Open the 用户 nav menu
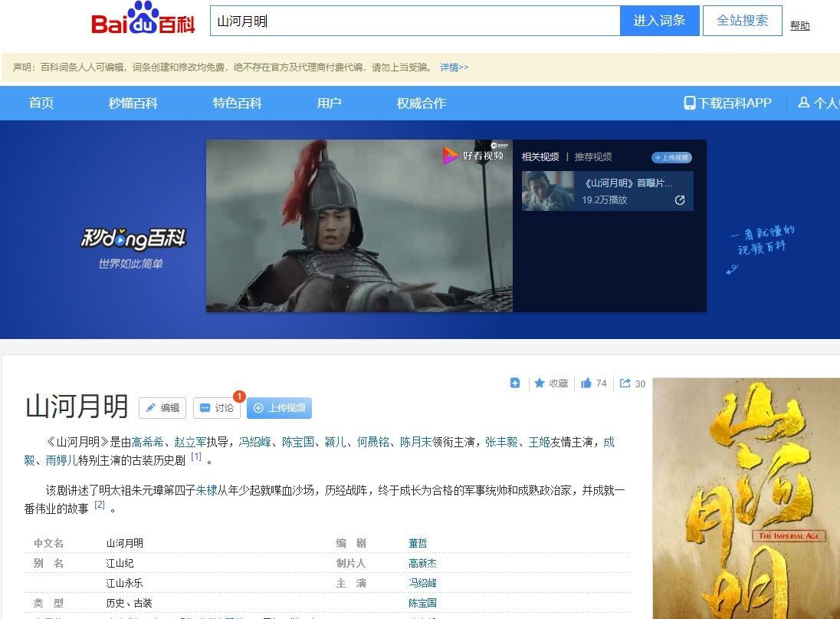This screenshot has width=840, height=619. pyautogui.click(x=329, y=103)
